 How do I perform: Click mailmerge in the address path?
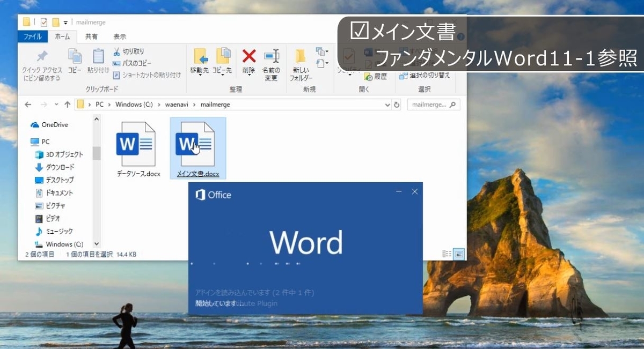(x=215, y=105)
